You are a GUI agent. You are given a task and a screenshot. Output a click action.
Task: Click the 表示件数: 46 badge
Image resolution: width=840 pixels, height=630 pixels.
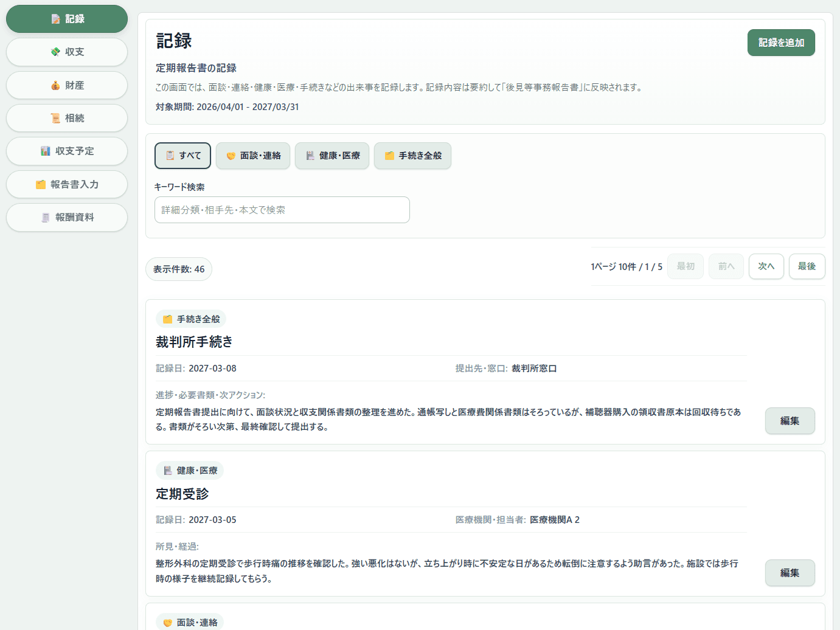point(179,269)
